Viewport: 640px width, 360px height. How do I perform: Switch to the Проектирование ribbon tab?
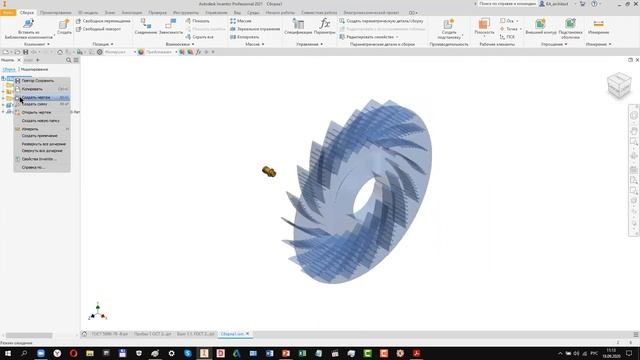[x=56, y=13]
